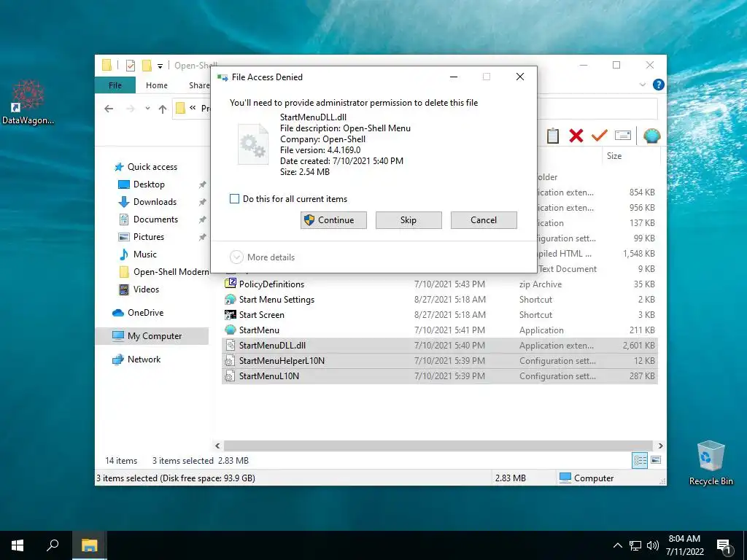The image size is (747, 560).
Task: Click the Windows Start button
Action: [x=18, y=545]
